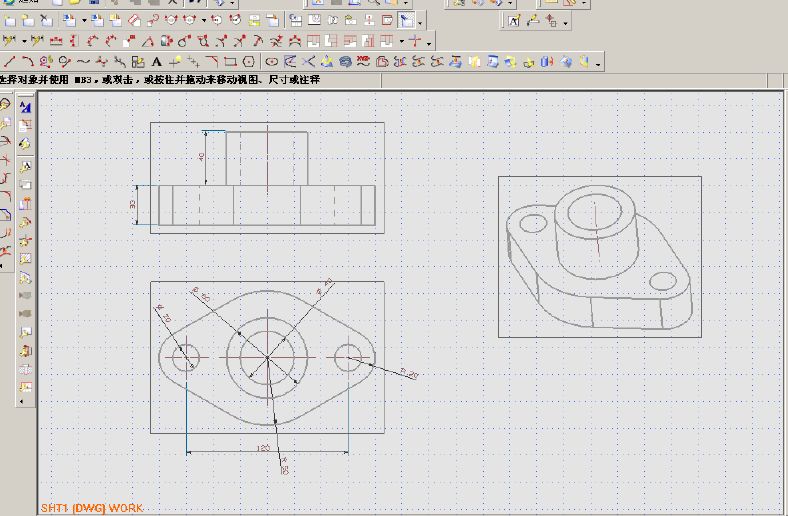Image resolution: width=788 pixels, height=516 pixels.
Task: Select the Rectangle sketch tool
Action: [x=230, y=62]
